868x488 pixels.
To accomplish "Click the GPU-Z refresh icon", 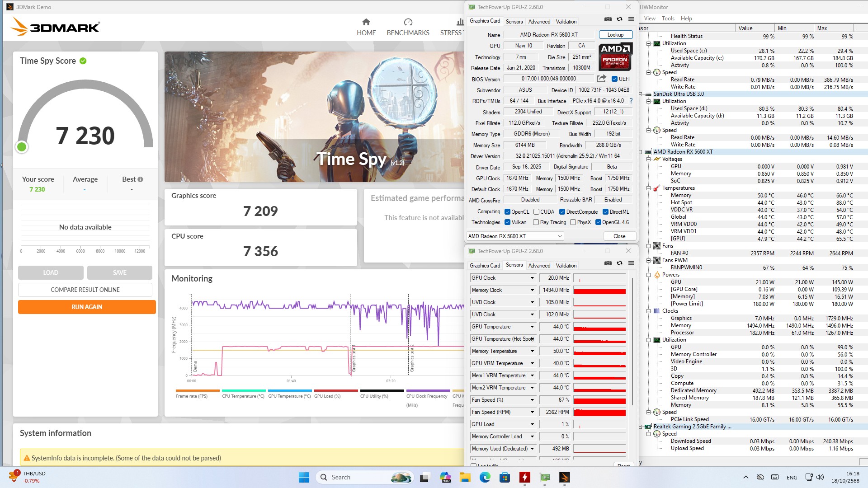I will 619,19.
